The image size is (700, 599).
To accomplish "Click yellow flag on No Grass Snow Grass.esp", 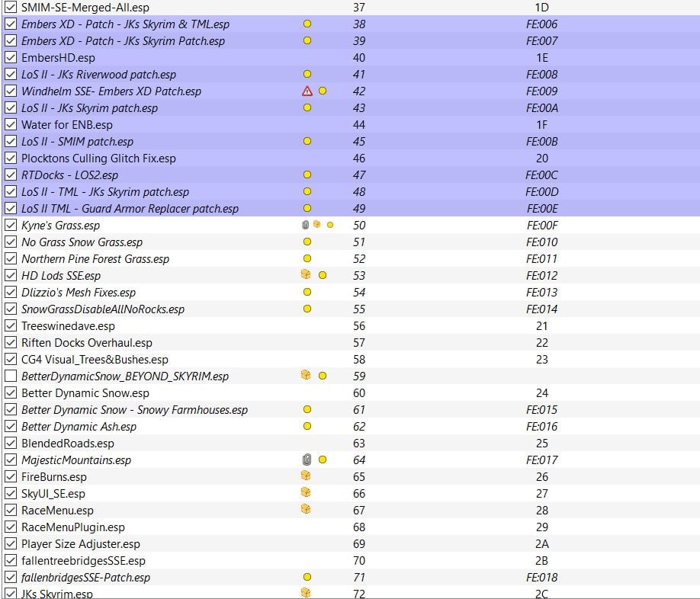I will (307, 242).
